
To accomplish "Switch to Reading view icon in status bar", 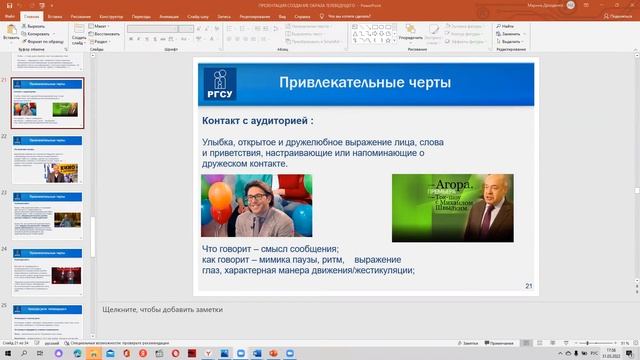I will pos(553,343).
